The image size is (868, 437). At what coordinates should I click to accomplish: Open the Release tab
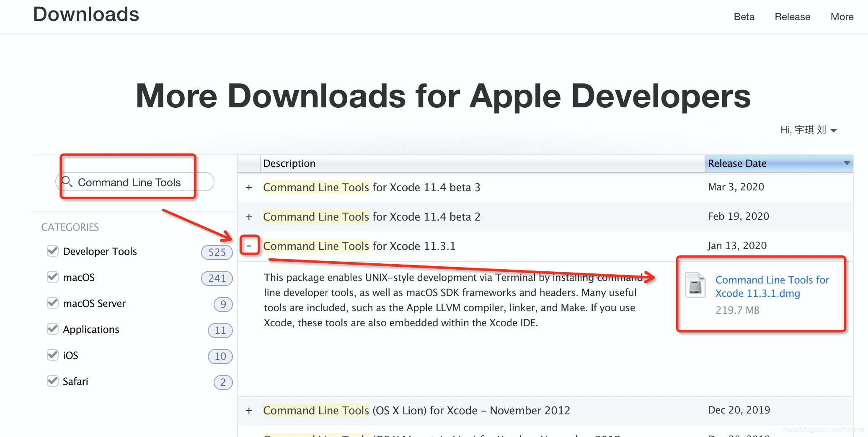click(792, 17)
